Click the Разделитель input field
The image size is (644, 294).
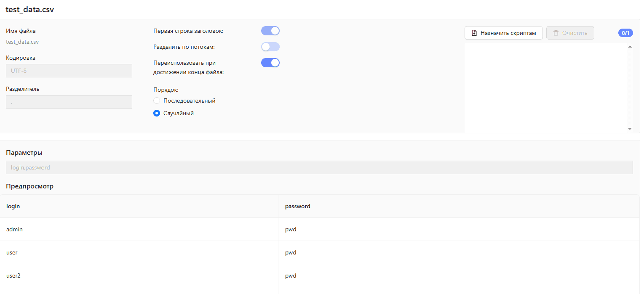[69, 102]
